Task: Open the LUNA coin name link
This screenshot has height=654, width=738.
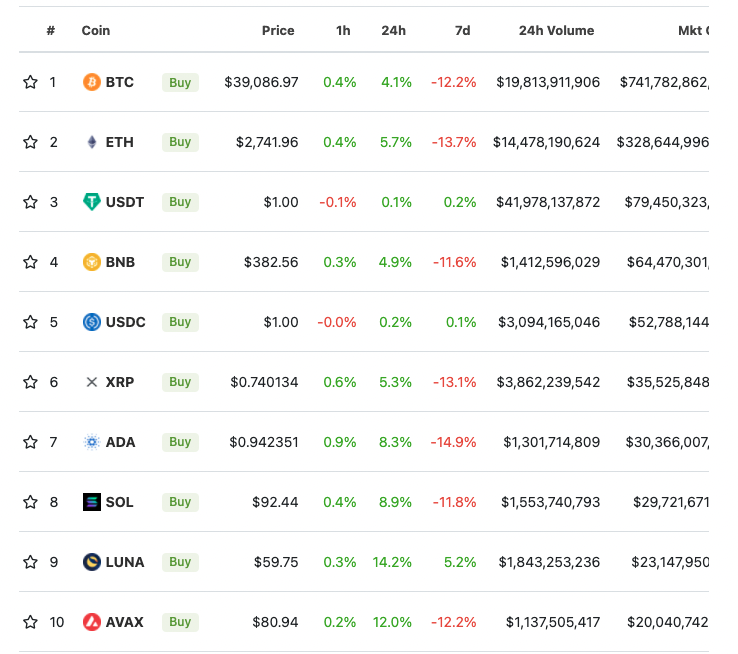Action: pos(125,562)
